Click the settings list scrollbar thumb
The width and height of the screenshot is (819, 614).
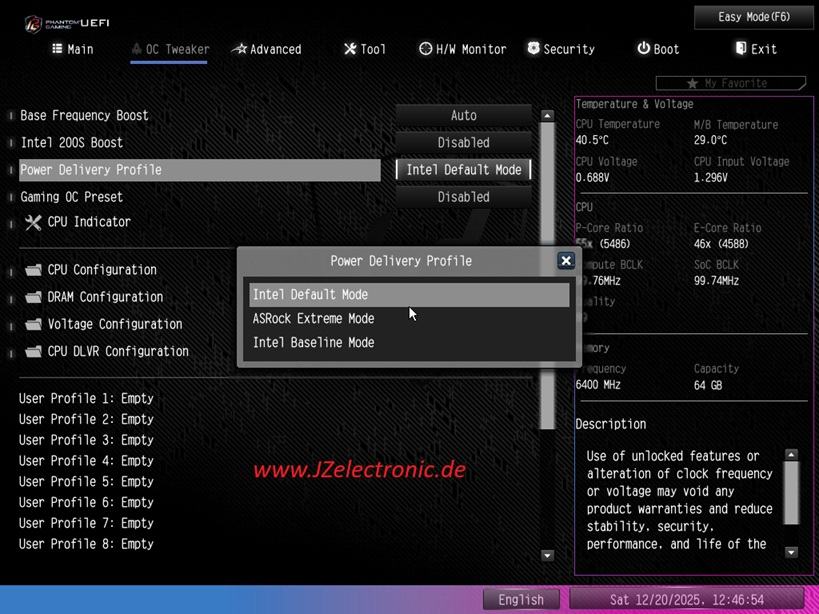547,276
